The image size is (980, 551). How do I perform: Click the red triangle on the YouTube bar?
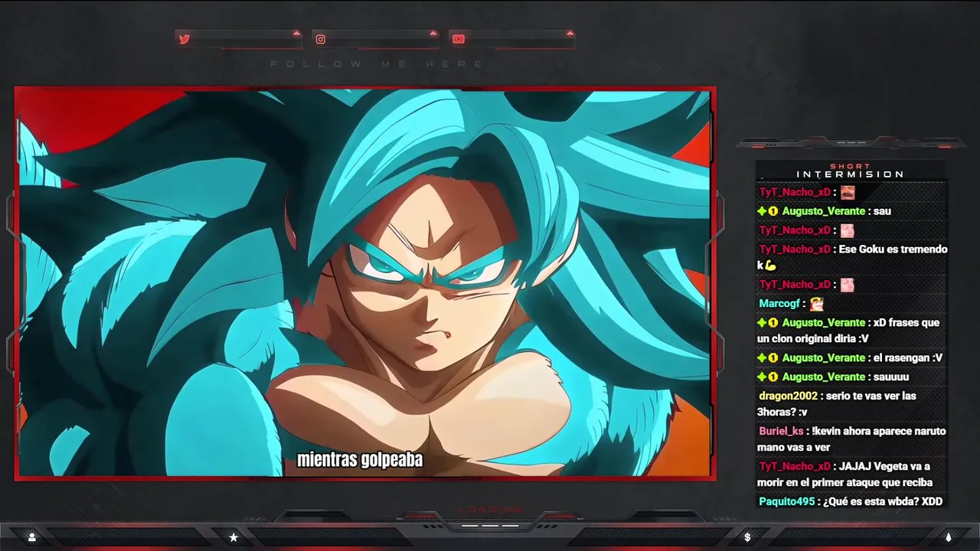pyautogui.click(x=570, y=33)
